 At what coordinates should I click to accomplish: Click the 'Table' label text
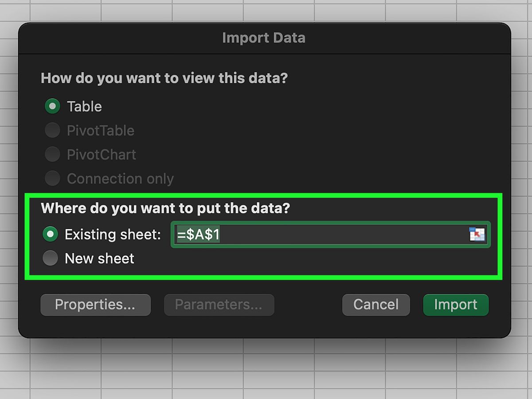click(84, 106)
